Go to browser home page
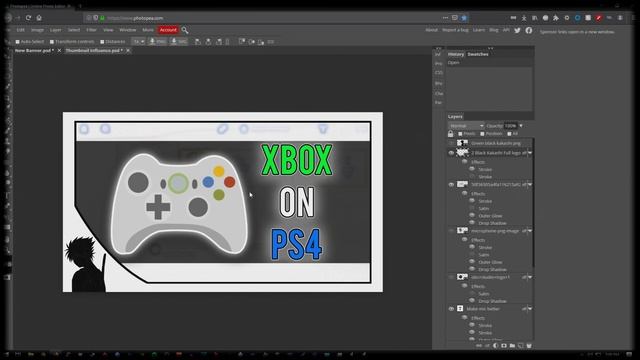The width and height of the screenshot is (640, 360). coord(39,18)
